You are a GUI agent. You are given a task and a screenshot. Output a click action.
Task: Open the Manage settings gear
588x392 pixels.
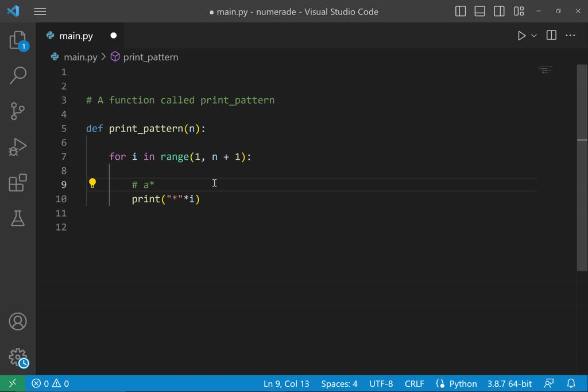pos(18,357)
